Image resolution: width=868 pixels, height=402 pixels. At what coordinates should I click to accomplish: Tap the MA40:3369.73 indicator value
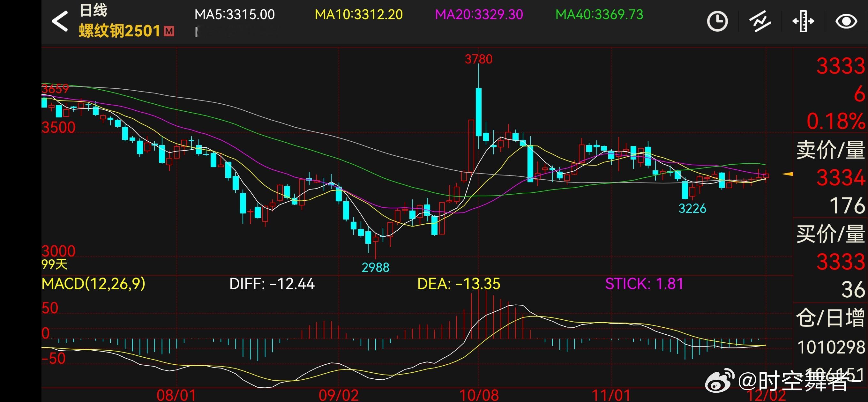(x=599, y=14)
